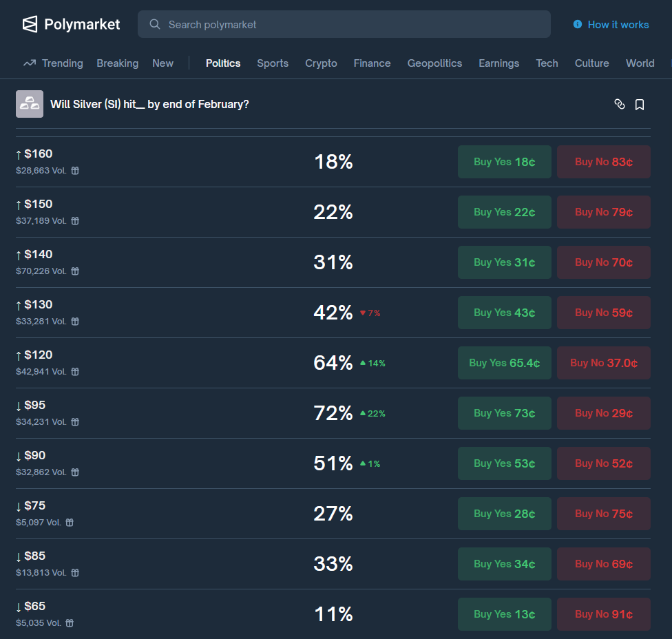672x639 pixels.
Task: Click gift icon in $130 row
Action: [75, 322]
